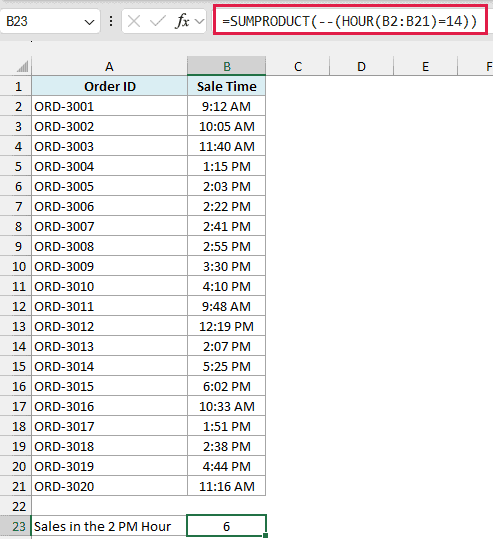Select the 2:03 PM time cell
This screenshot has width=493, height=539.
click(x=227, y=186)
